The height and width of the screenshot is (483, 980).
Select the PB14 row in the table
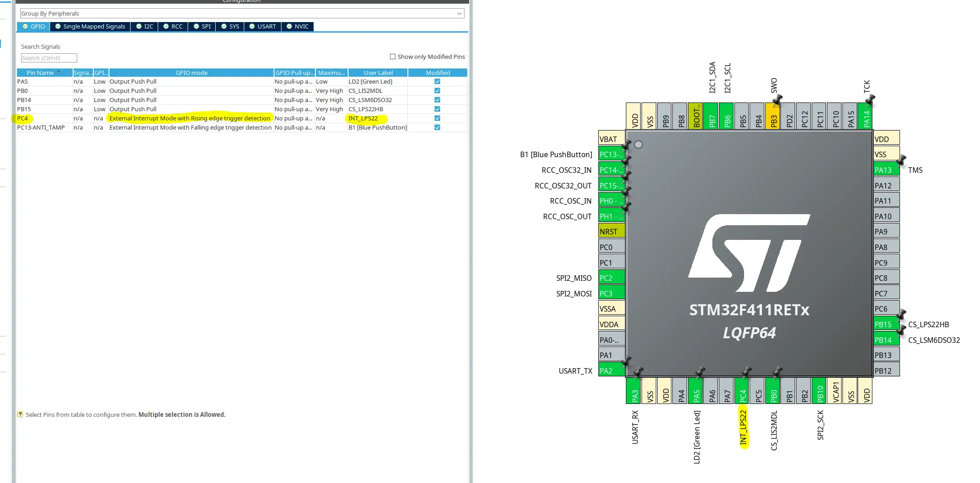coord(242,100)
